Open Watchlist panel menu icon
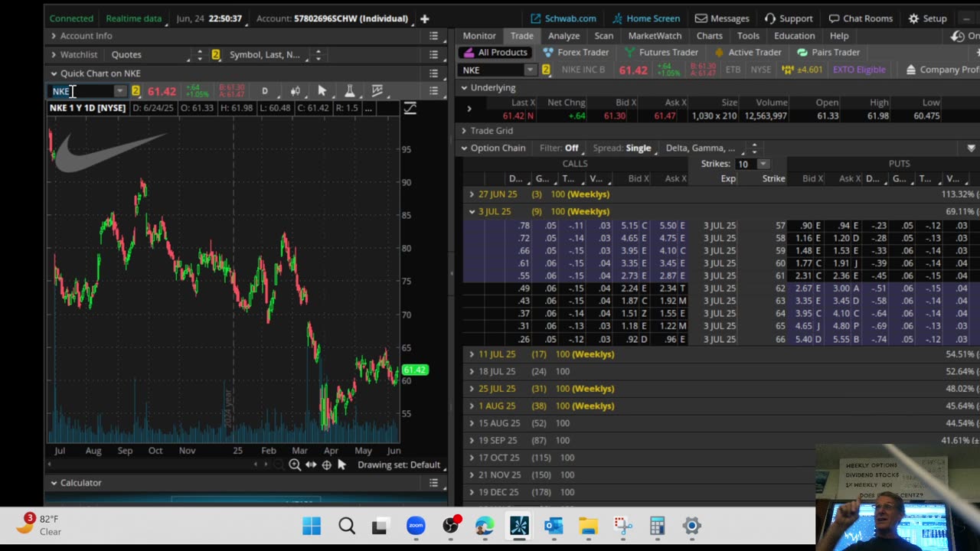 click(x=433, y=54)
